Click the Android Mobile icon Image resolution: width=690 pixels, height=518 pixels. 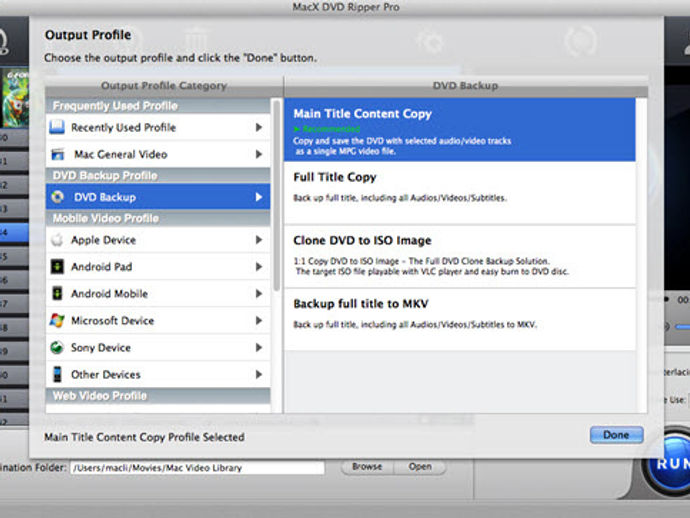[x=57, y=294]
